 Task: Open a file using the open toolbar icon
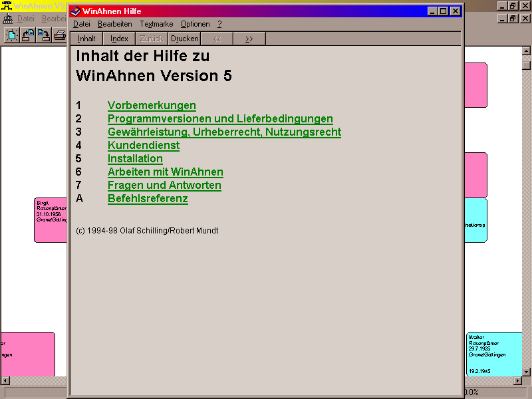click(x=27, y=36)
